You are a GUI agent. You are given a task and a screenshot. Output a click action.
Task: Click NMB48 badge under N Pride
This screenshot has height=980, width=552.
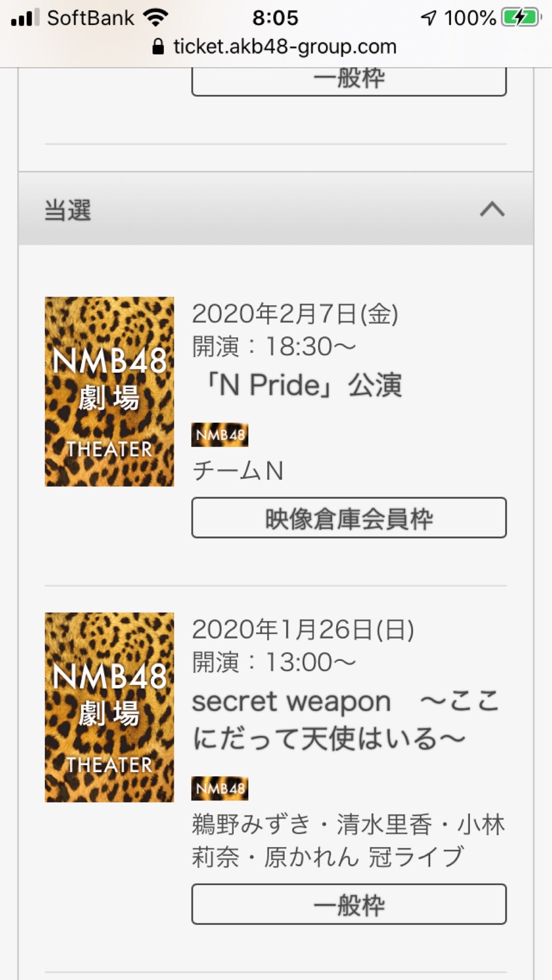(x=220, y=435)
